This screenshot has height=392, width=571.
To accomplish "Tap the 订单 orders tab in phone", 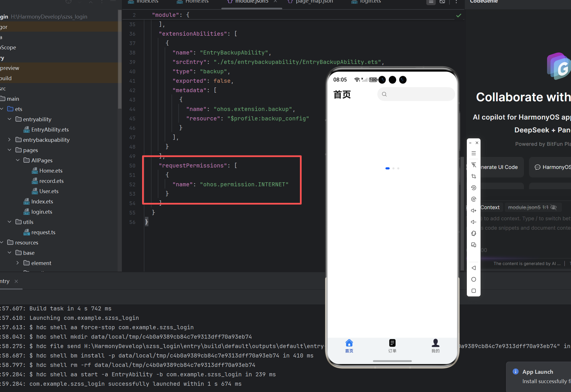I will 392,346.
